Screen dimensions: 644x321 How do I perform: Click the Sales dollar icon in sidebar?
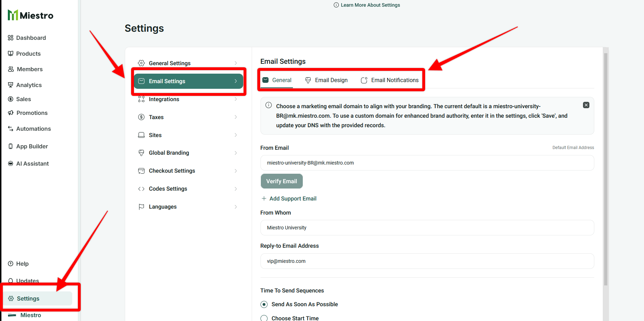pyautogui.click(x=11, y=99)
